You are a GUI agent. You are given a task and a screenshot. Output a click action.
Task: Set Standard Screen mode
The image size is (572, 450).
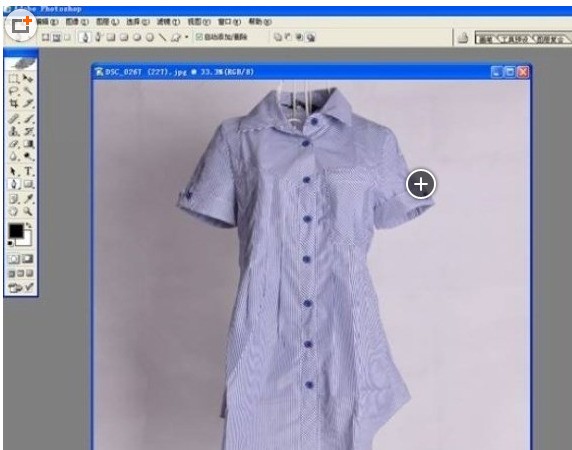[x=12, y=273]
